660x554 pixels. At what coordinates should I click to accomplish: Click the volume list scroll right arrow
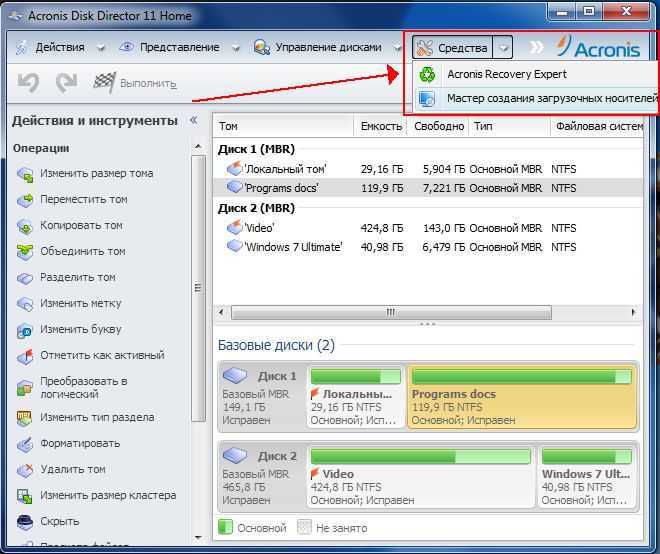pos(633,312)
